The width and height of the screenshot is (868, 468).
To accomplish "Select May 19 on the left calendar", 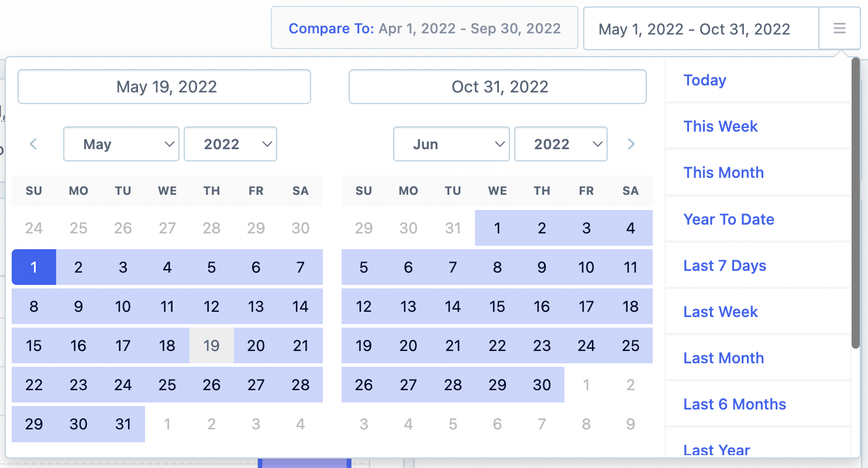I will (x=211, y=346).
